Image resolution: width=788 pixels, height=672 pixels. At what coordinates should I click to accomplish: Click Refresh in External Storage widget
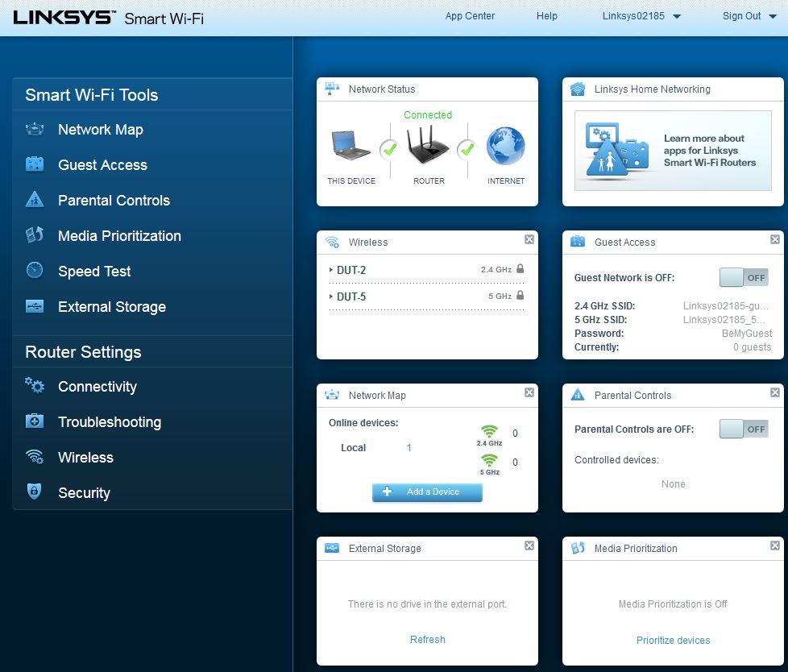click(x=428, y=639)
